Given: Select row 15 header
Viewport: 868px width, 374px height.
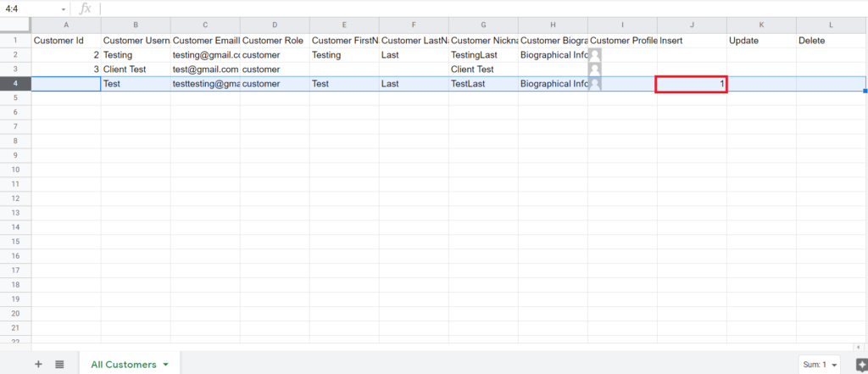Looking at the screenshot, I should pos(15,242).
